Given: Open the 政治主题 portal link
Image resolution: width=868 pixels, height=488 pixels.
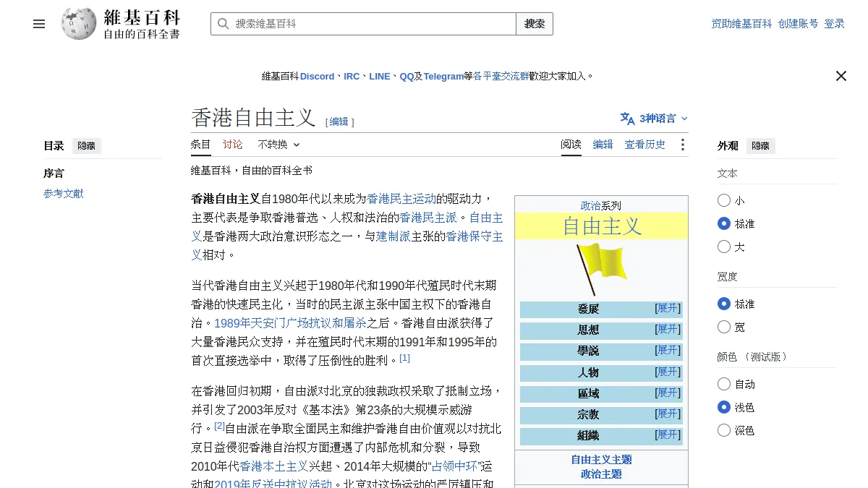Looking at the screenshot, I should (601, 474).
